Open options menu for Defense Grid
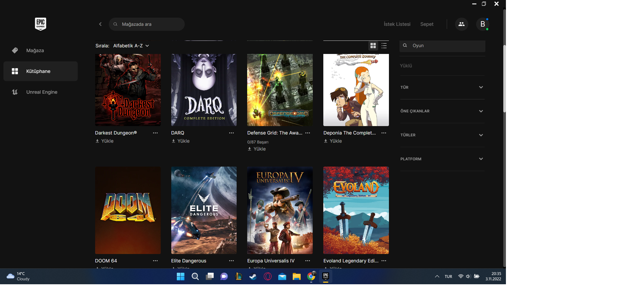Viewport: 644px width, 299px height. (308, 133)
